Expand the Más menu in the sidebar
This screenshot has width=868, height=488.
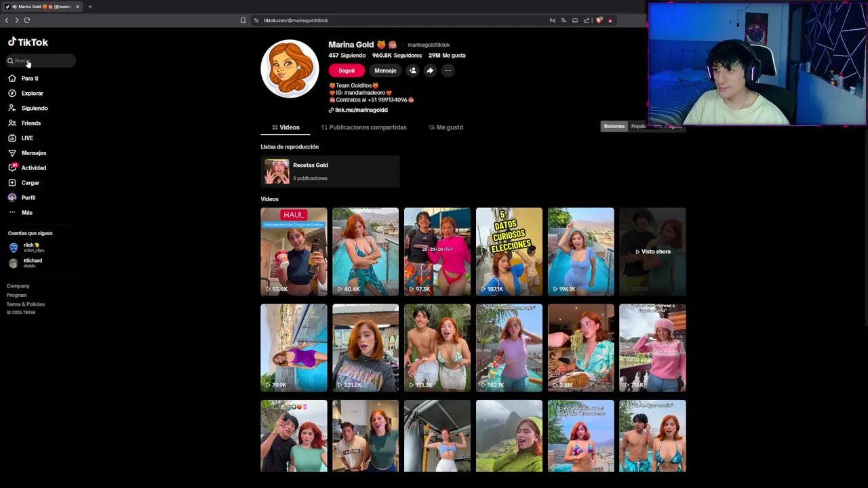point(26,213)
